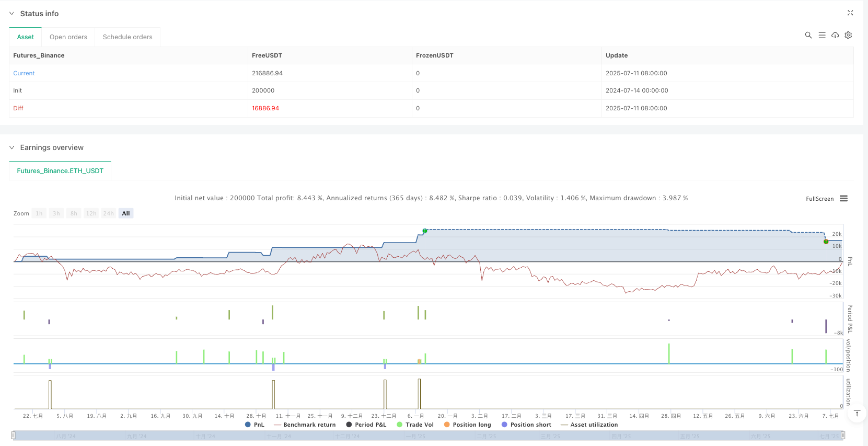Select the All zoom range button
This screenshot has width=868, height=446.
tap(126, 213)
